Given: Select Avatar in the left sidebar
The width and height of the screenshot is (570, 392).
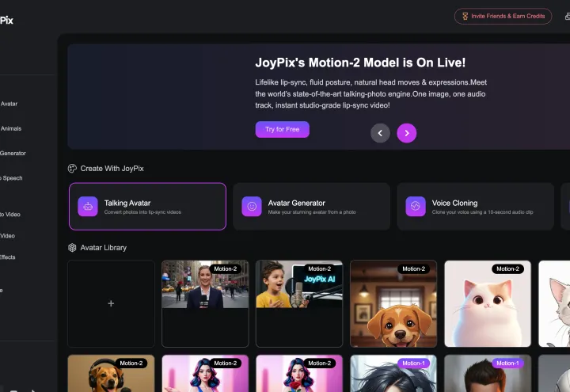Looking at the screenshot, I should pyautogui.click(x=9, y=104).
